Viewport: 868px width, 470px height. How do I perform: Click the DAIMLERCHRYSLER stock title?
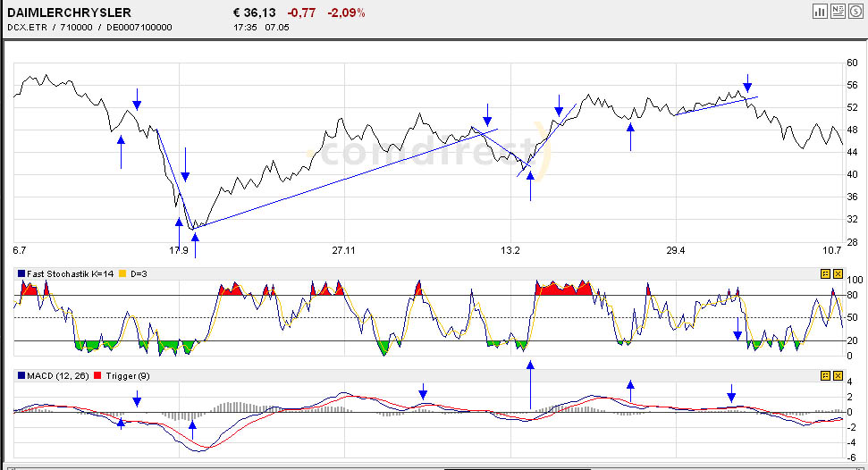[x=69, y=13]
